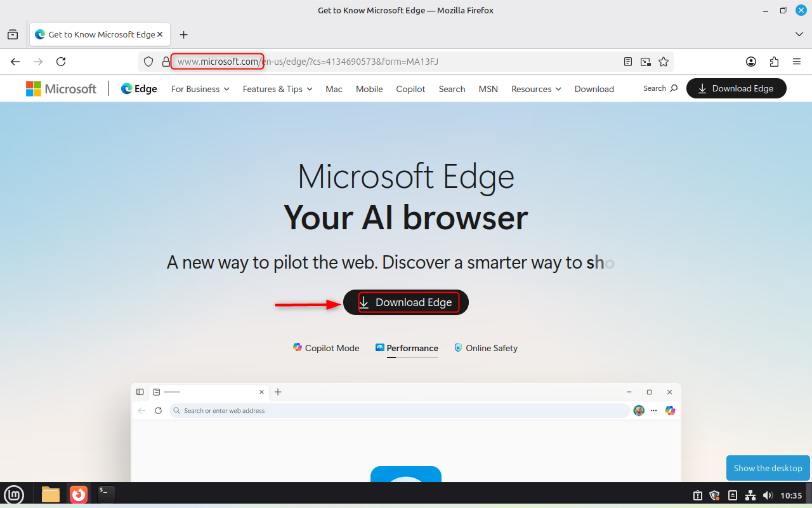
Task: Expand the For Business dropdown
Action: pyautogui.click(x=200, y=89)
